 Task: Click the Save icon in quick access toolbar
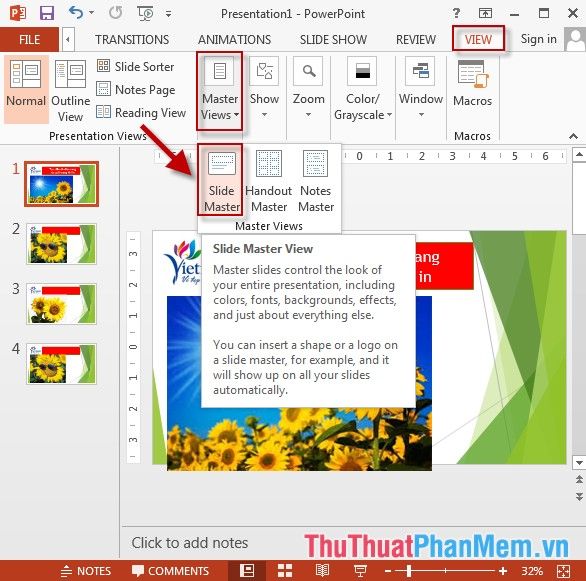coord(47,13)
